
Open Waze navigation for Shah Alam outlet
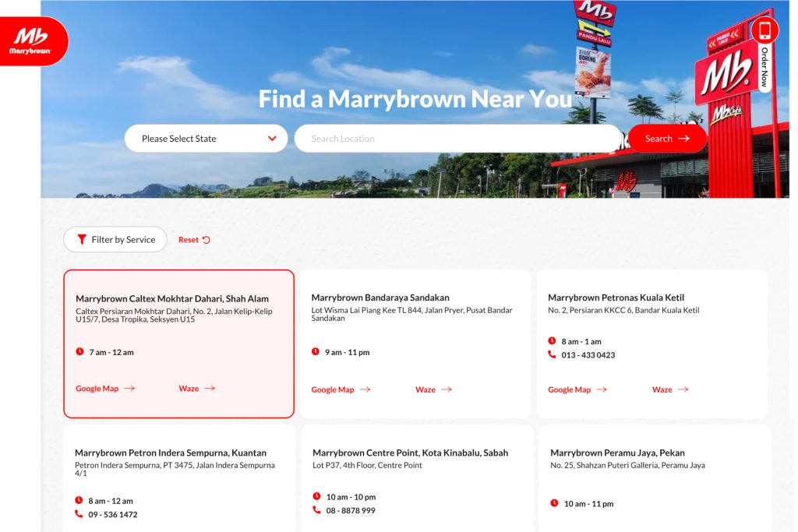187,388
